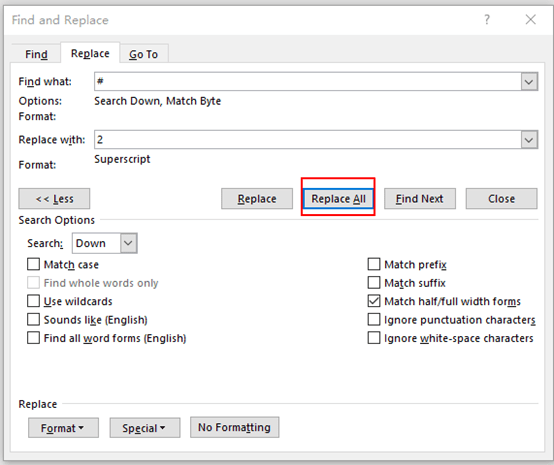Switch to the Find tab
554x465 pixels.
coord(36,54)
